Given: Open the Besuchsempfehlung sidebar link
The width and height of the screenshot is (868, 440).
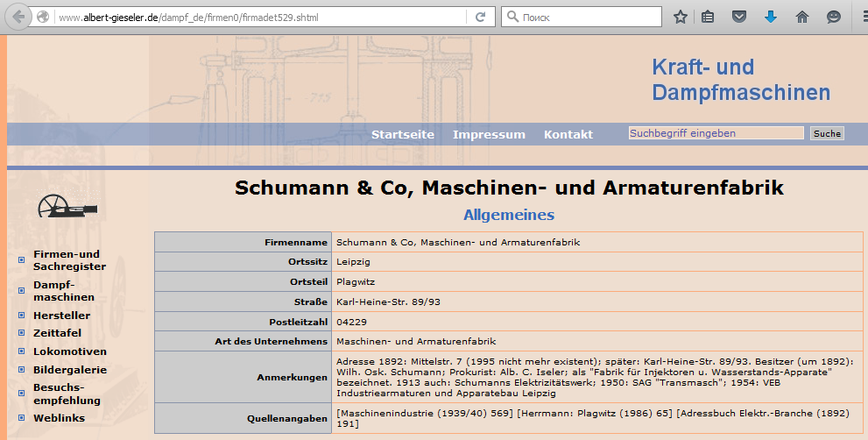Looking at the screenshot, I should point(67,394).
